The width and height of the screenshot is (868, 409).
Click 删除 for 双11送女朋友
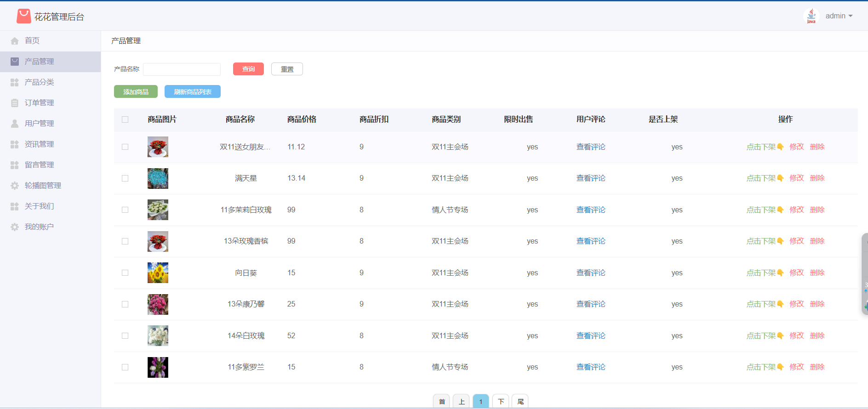point(817,147)
